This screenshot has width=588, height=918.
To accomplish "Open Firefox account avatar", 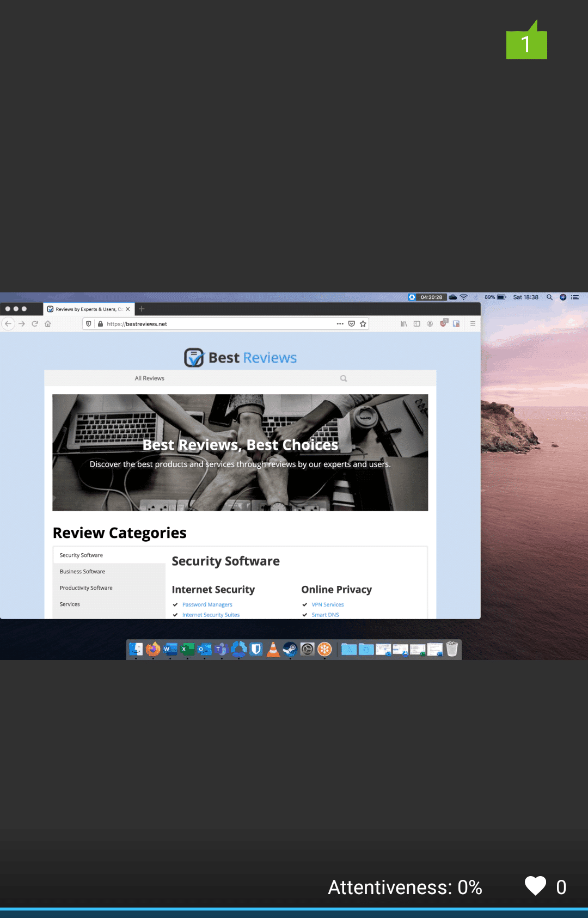I will 430,323.
